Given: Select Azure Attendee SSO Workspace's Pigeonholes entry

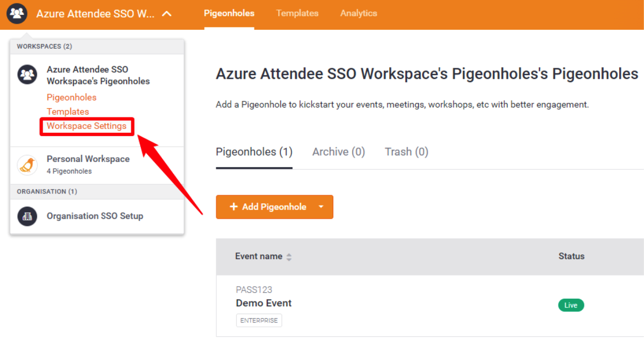Looking at the screenshot, I should [x=98, y=76].
